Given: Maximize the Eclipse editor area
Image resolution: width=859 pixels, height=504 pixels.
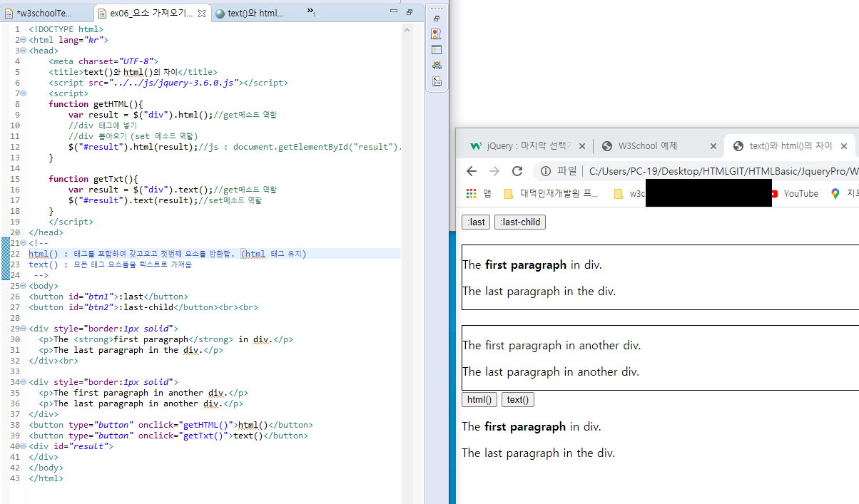Looking at the screenshot, I should (x=410, y=12).
